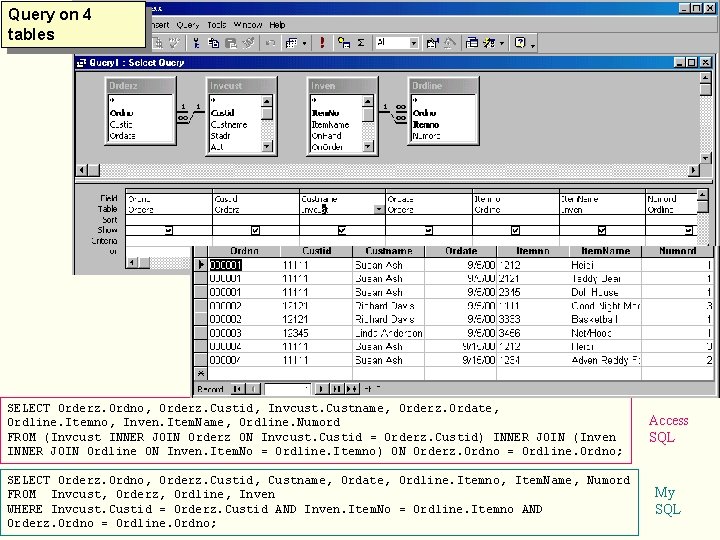Click the Office Assistant help icon
This screenshot has height=540, width=720.
pos(520,43)
